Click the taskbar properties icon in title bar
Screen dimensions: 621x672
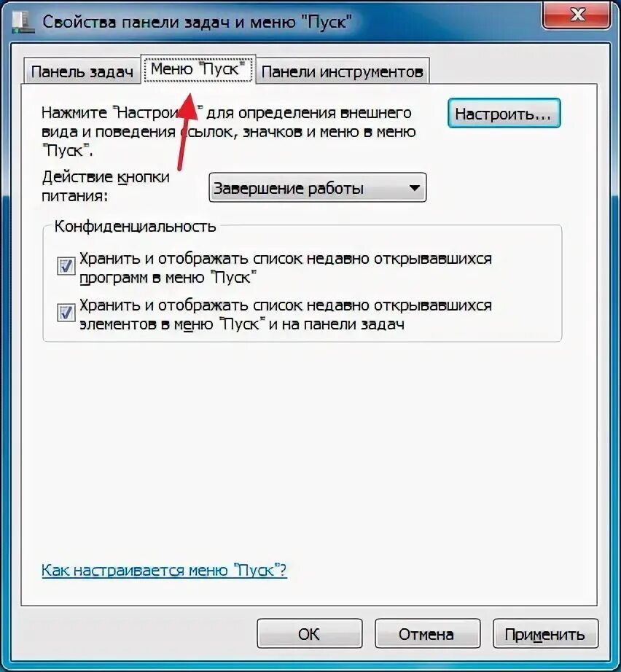[x=23, y=22]
